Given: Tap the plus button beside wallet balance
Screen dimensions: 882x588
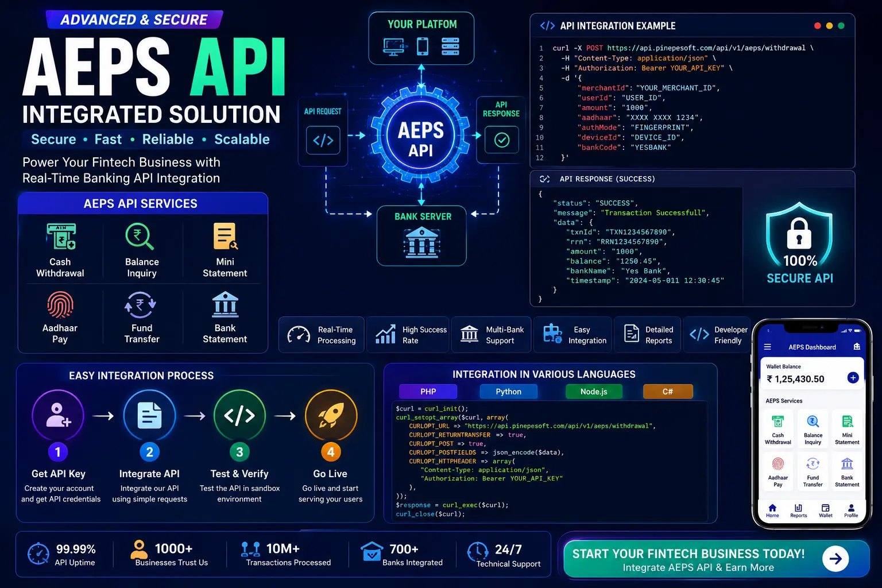Looking at the screenshot, I should pyautogui.click(x=853, y=378).
